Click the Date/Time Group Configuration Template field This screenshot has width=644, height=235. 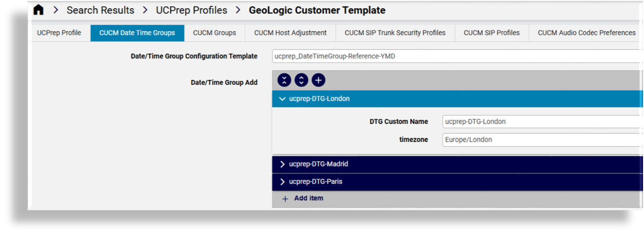[456, 56]
